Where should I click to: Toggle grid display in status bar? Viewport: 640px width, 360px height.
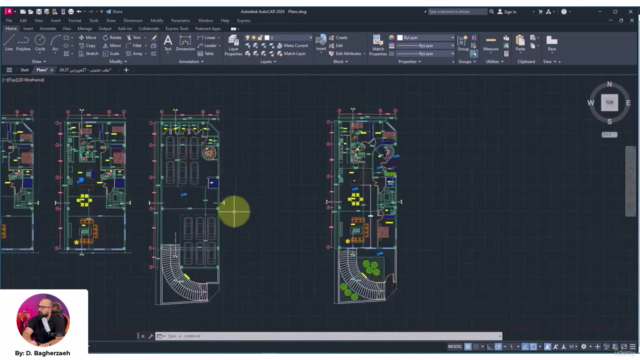pos(468,347)
